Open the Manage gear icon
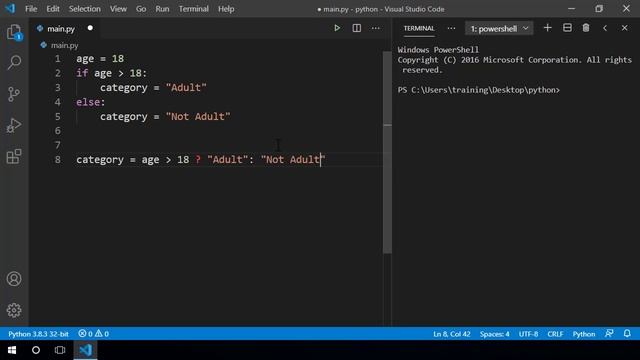640x360 pixels. [x=14, y=310]
